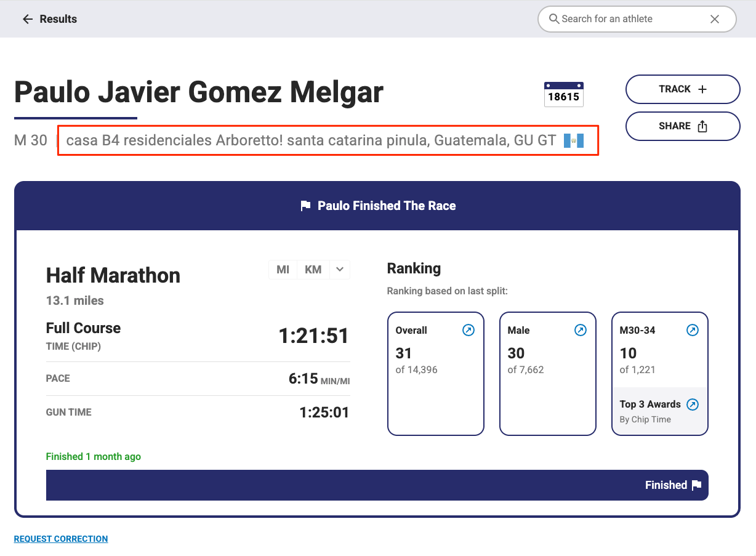Image resolution: width=756 pixels, height=556 pixels.
Task: Expand the units dropdown chevron
Action: pyautogui.click(x=340, y=270)
